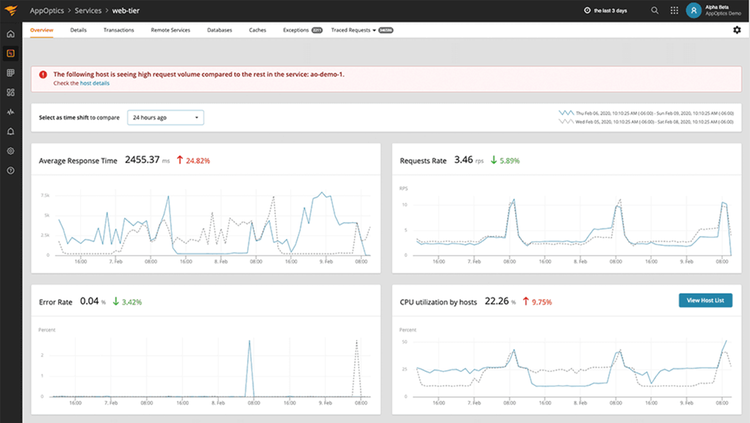Switch to the Remote Services tab
The image size is (750, 423).
(x=170, y=30)
